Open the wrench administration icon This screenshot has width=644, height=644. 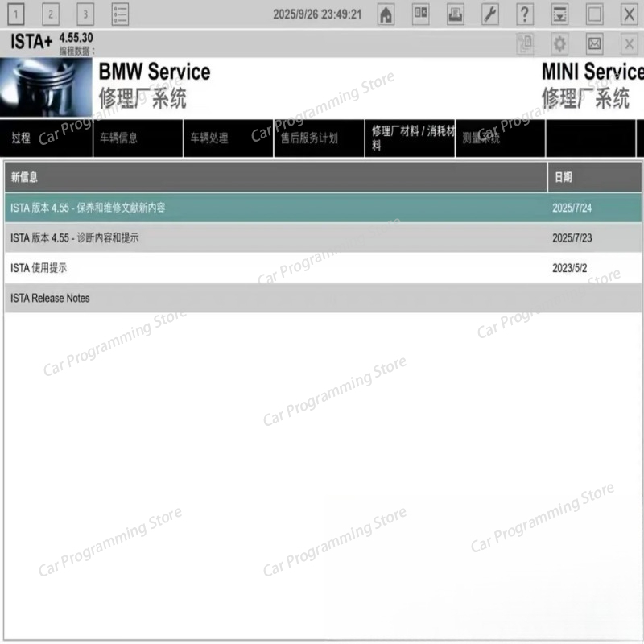[x=490, y=14]
